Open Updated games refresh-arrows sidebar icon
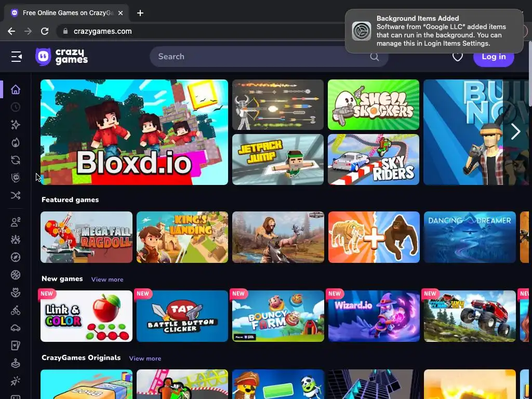 pos(16,160)
